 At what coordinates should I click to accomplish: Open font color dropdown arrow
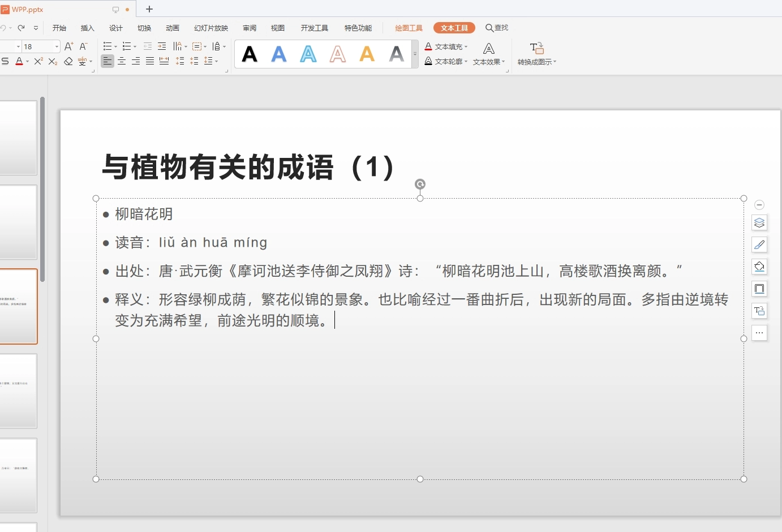(27, 62)
